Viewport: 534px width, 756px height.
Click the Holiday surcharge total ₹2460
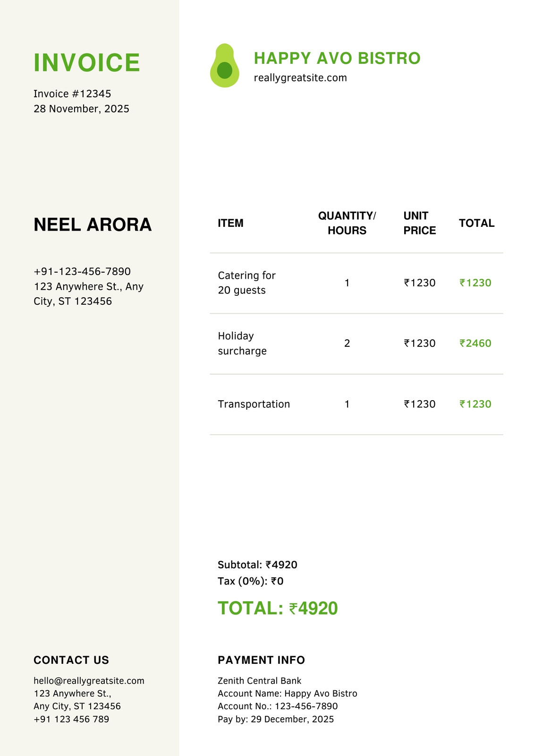click(x=475, y=343)
